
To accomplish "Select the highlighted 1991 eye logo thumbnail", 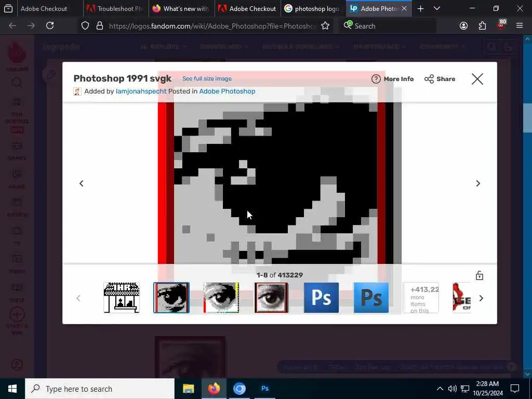I will [171, 298].
